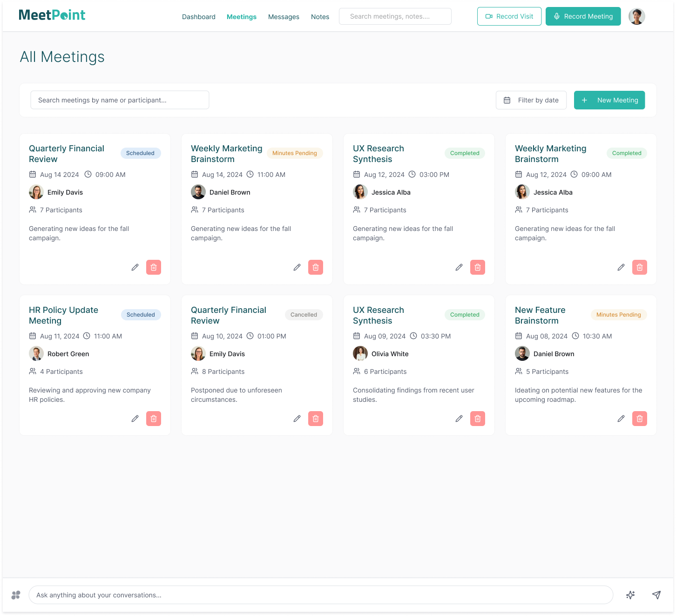Open the Record Meeting microphone feature
The width and height of the screenshot is (676, 616).
(583, 16)
